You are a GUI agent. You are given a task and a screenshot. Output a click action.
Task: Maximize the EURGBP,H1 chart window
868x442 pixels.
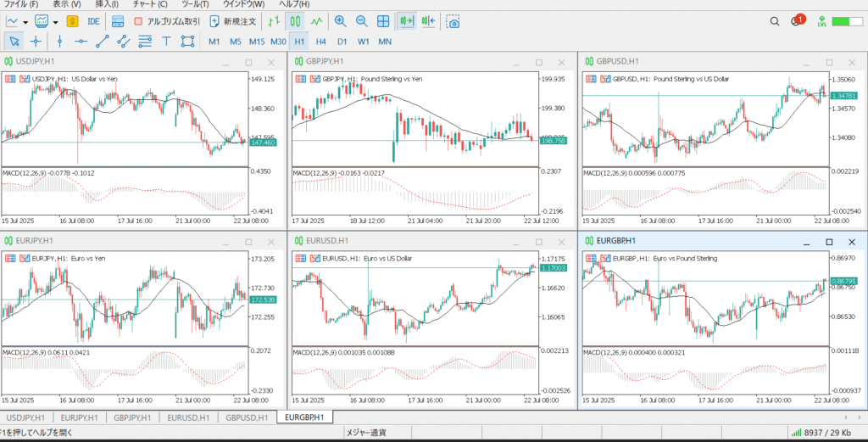point(829,242)
